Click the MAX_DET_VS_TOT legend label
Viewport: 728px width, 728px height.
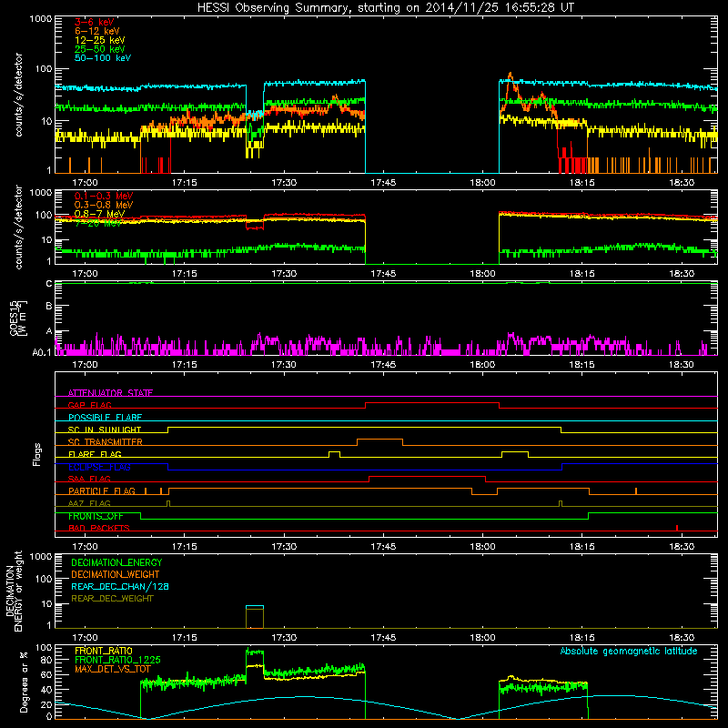[x=113, y=669]
